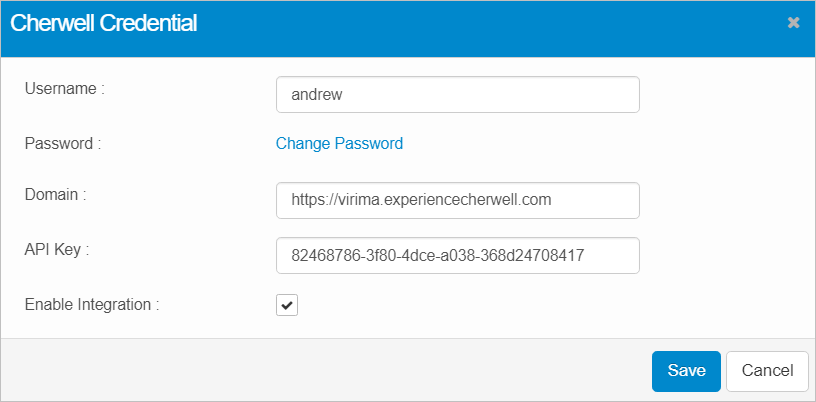Cancel the credential changes
Screen dimensions: 816x402
[767, 370]
